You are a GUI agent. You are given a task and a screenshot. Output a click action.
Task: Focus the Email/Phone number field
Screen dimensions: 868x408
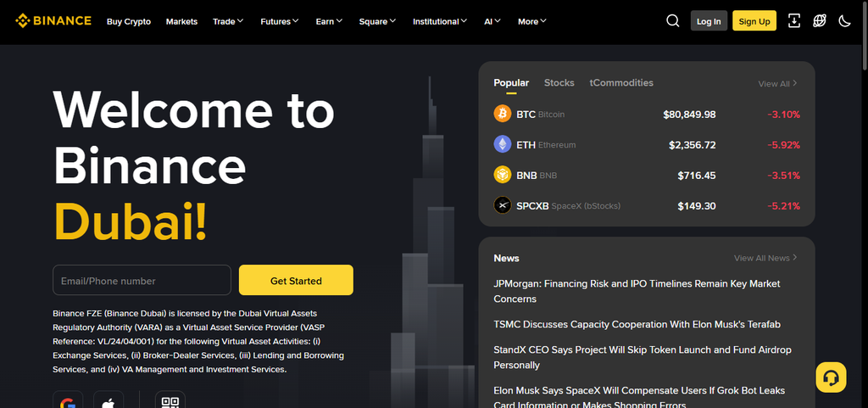click(142, 280)
